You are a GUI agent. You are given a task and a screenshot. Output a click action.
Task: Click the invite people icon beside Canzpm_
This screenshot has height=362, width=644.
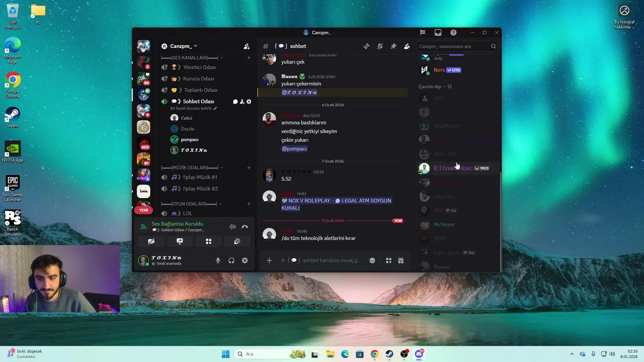pyautogui.click(x=247, y=46)
